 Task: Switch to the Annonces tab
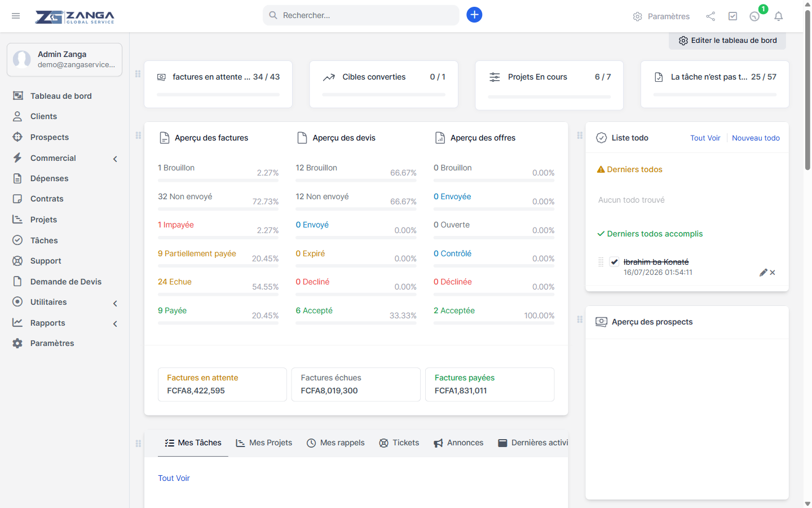coord(458,443)
